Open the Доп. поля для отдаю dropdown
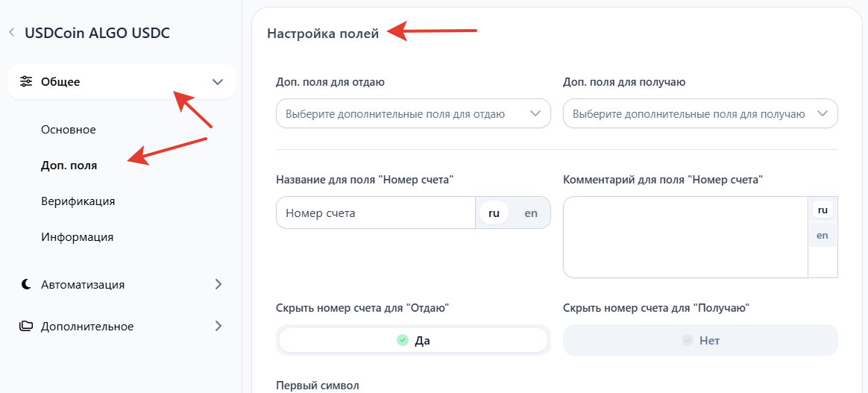The height and width of the screenshot is (393, 868). [x=413, y=114]
